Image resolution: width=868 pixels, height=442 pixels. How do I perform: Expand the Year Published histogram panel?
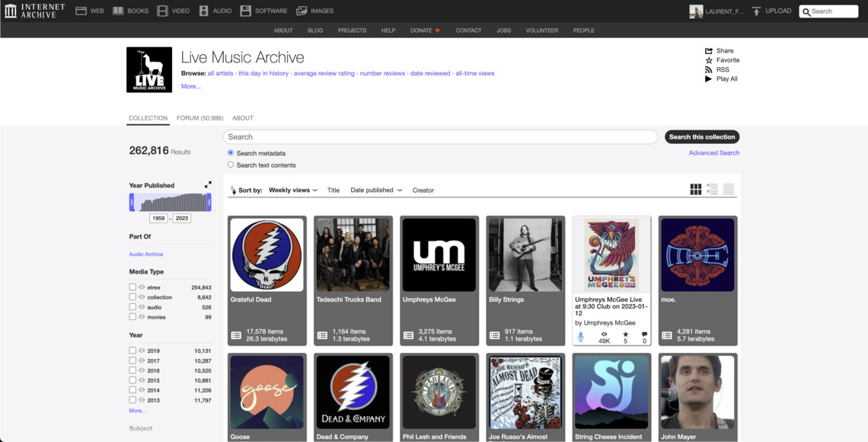coord(207,184)
